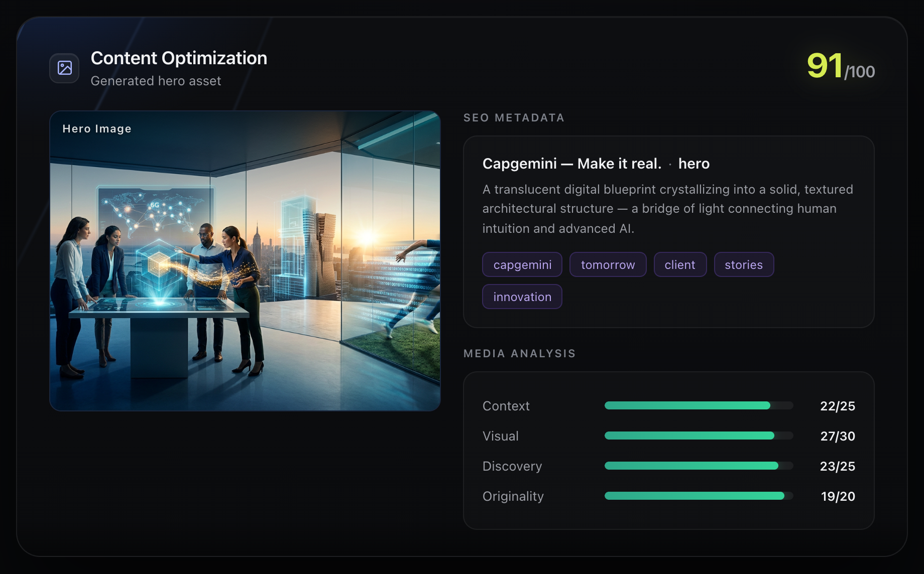924x574 pixels.
Task: Click the '/100' score denominator
Action: pos(860,72)
